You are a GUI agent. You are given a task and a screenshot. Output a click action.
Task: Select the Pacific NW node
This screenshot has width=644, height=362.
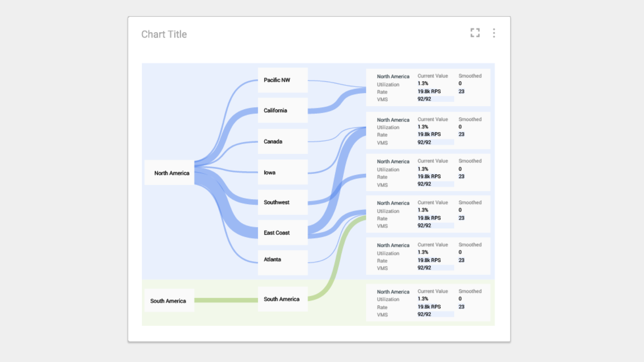click(x=282, y=80)
